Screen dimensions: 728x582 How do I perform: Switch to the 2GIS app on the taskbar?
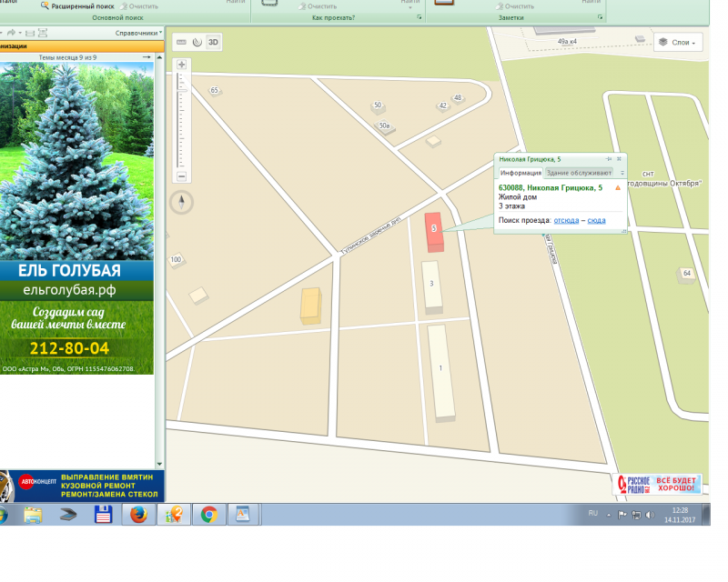pyautogui.click(x=174, y=515)
